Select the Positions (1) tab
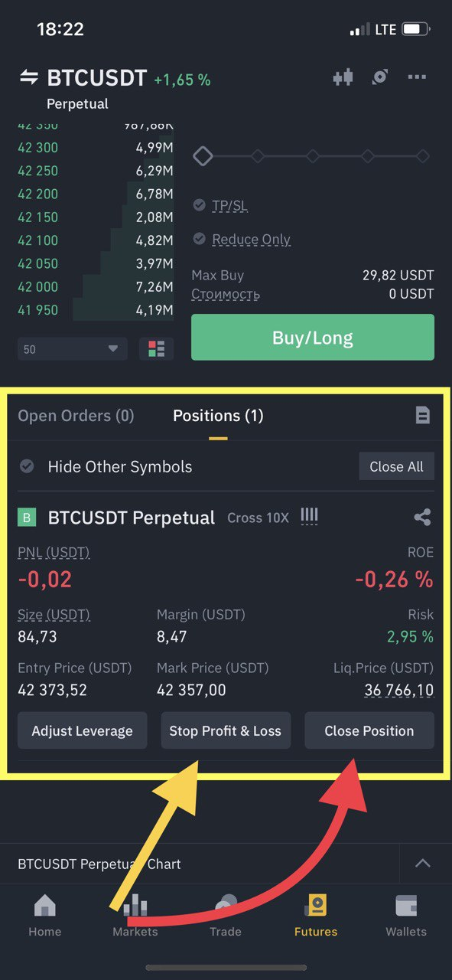452x980 pixels. pyautogui.click(x=218, y=416)
